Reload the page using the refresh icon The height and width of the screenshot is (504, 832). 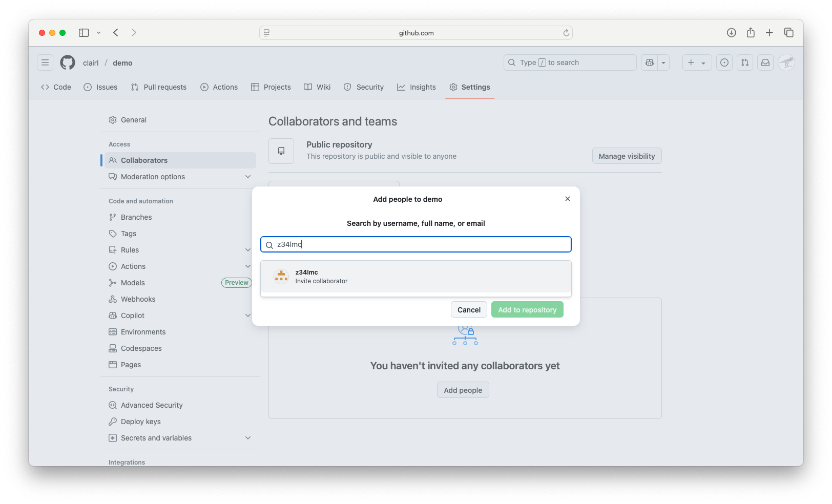[x=566, y=33]
